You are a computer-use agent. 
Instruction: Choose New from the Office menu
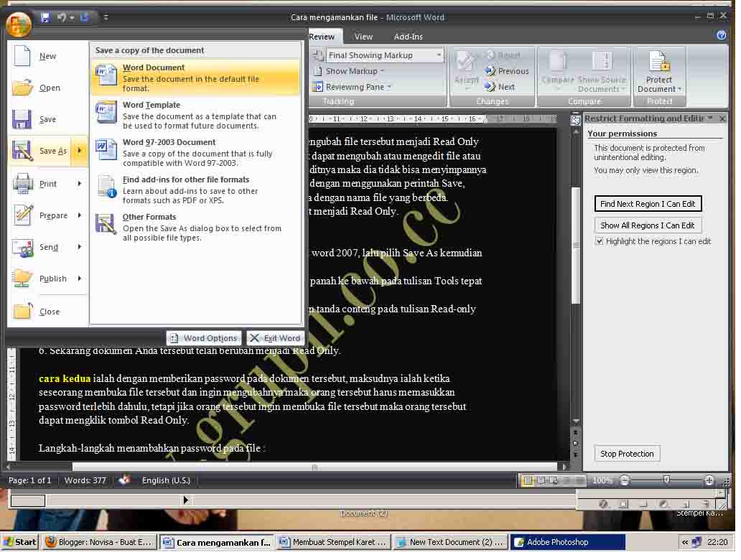[47, 56]
